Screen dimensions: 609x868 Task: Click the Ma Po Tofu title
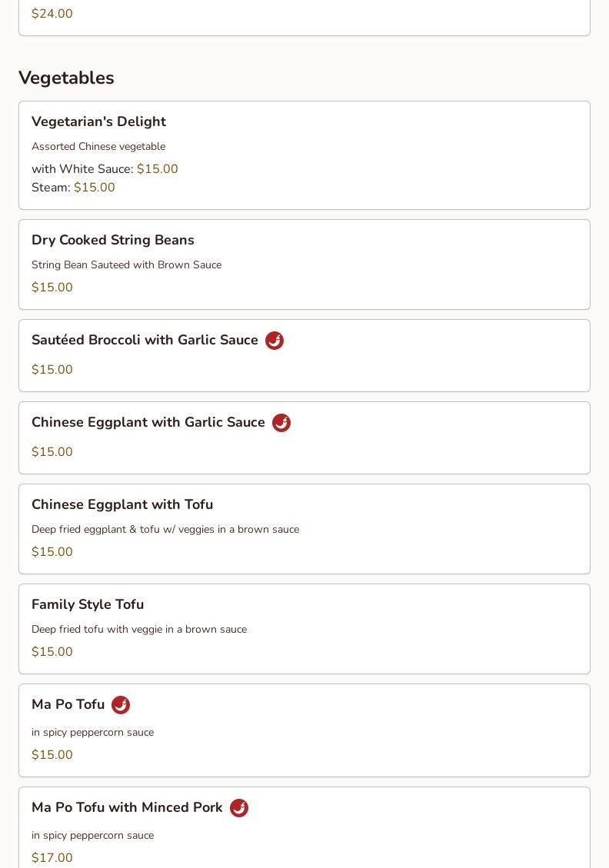[x=68, y=704]
